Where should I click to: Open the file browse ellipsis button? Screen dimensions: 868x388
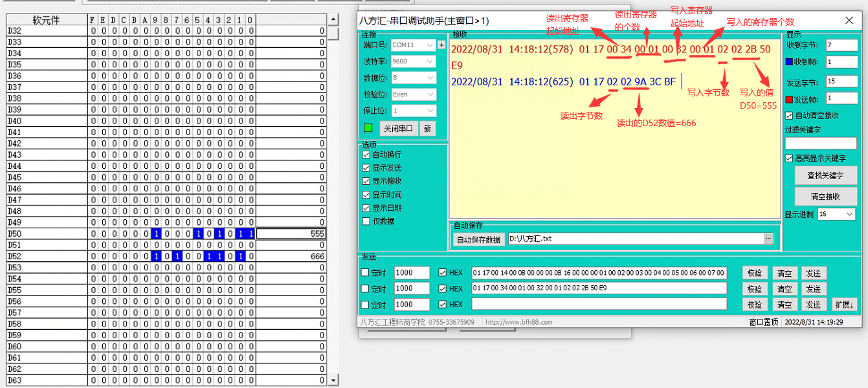[x=768, y=239]
